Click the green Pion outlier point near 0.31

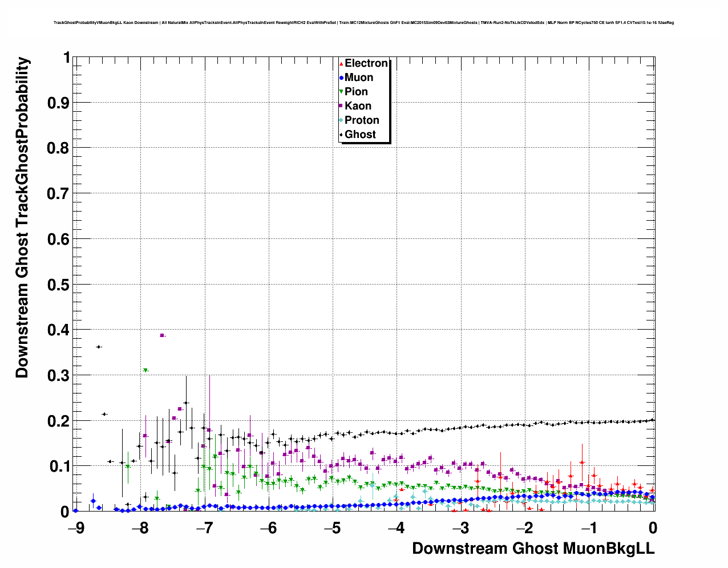pos(145,370)
